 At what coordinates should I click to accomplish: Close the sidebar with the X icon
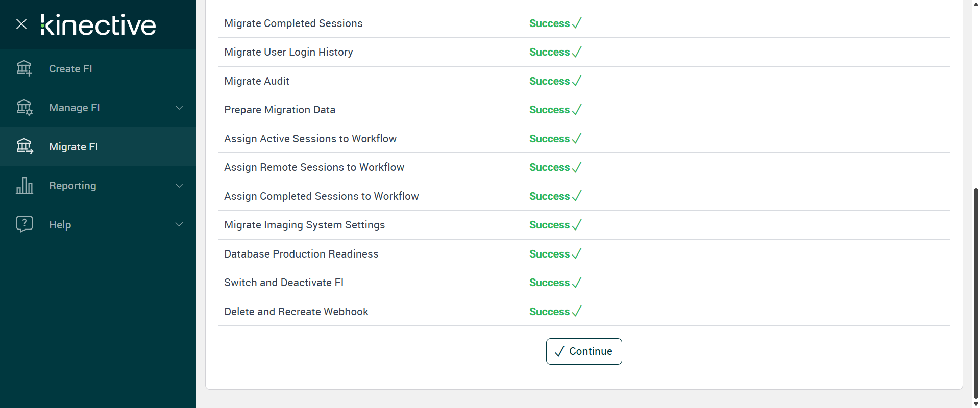[x=21, y=24]
